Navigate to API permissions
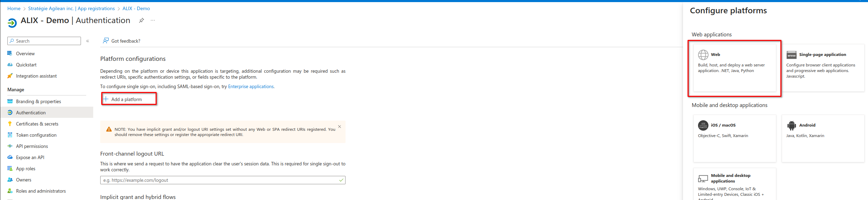The width and height of the screenshot is (868, 200). [x=32, y=146]
